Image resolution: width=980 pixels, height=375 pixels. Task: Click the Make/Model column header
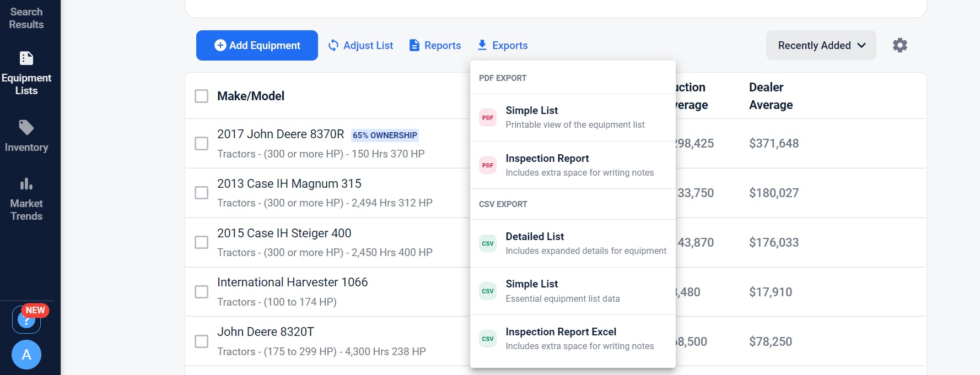[x=251, y=96]
